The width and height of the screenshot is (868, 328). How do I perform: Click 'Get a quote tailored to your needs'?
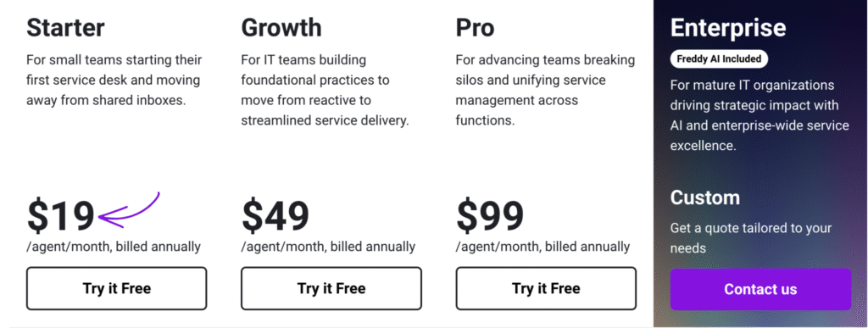click(x=751, y=238)
